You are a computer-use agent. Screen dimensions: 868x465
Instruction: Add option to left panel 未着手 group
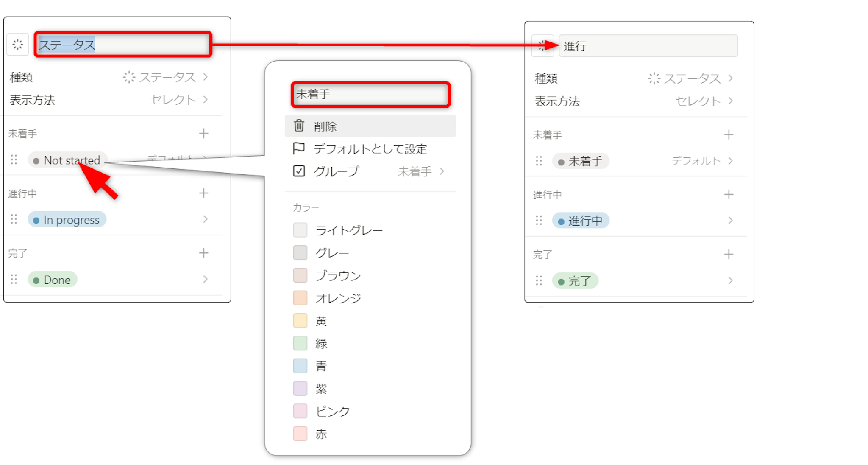tap(203, 134)
